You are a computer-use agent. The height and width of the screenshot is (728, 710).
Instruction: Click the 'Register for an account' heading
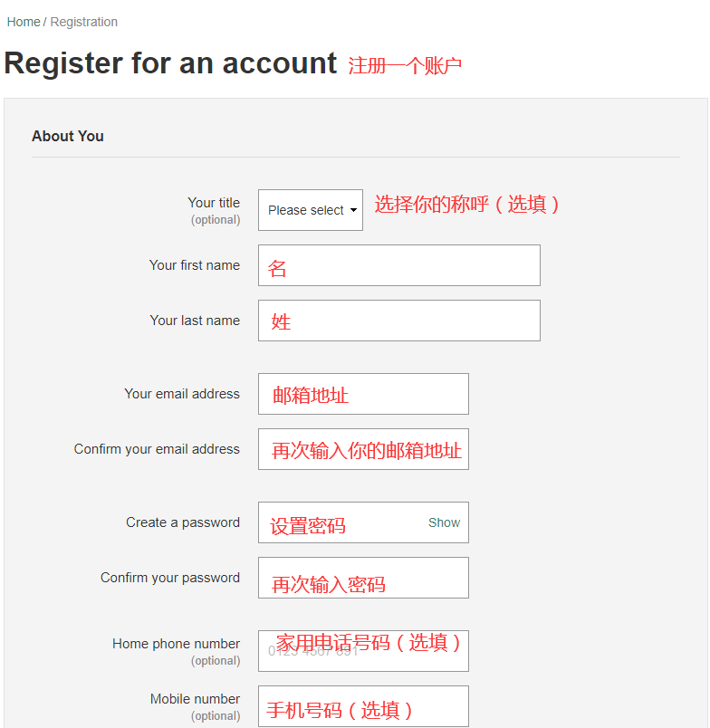point(170,63)
